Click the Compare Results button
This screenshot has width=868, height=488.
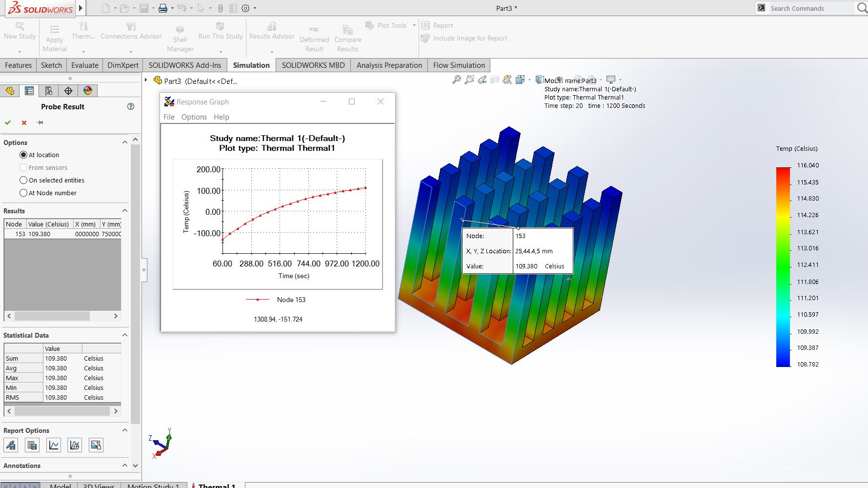coord(348,39)
